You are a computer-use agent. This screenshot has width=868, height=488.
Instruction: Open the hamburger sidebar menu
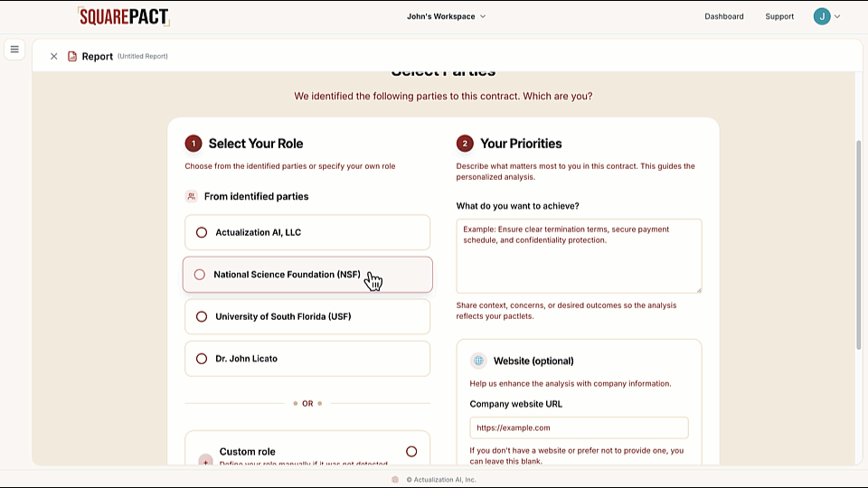coord(14,49)
